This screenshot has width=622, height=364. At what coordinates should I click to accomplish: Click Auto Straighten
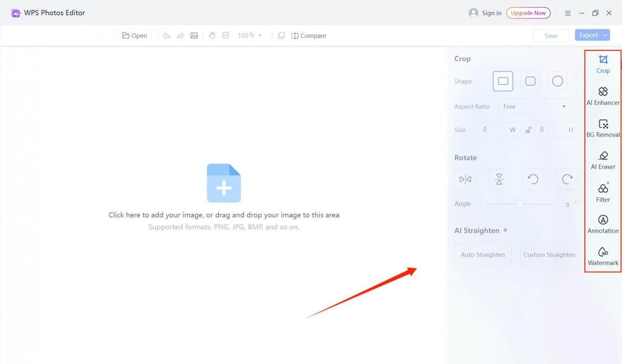(x=483, y=255)
